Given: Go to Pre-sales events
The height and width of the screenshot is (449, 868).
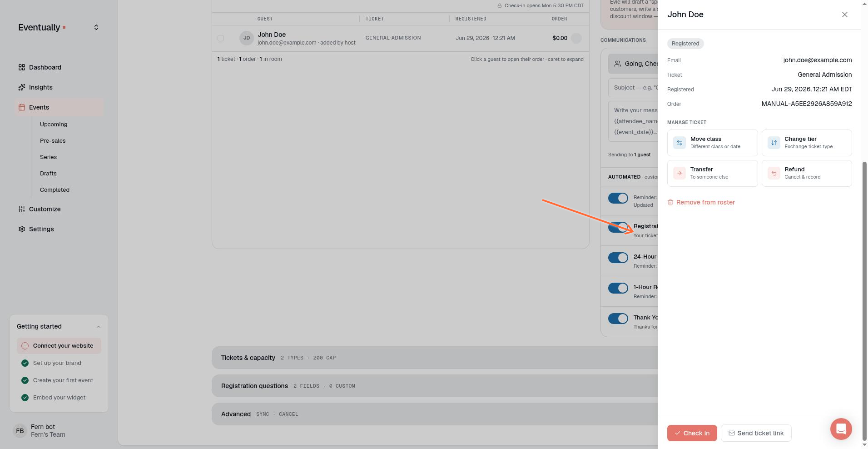Looking at the screenshot, I should (53, 140).
